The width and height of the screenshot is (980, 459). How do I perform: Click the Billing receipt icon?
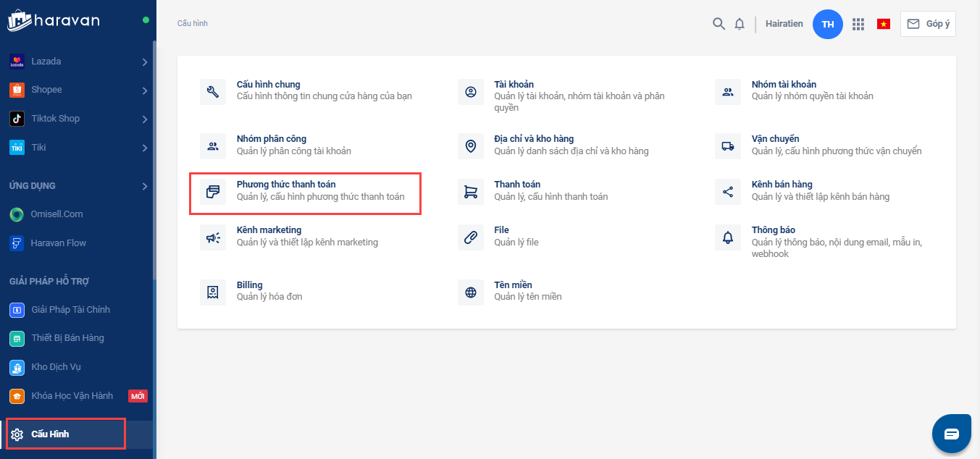click(x=213, y=292)
